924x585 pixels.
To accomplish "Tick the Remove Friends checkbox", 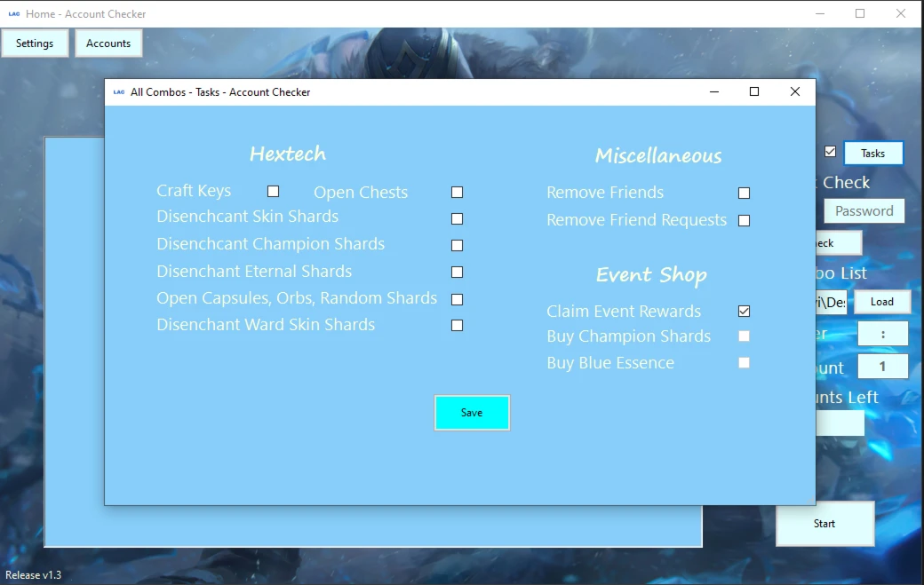I will tap(744, 194).
